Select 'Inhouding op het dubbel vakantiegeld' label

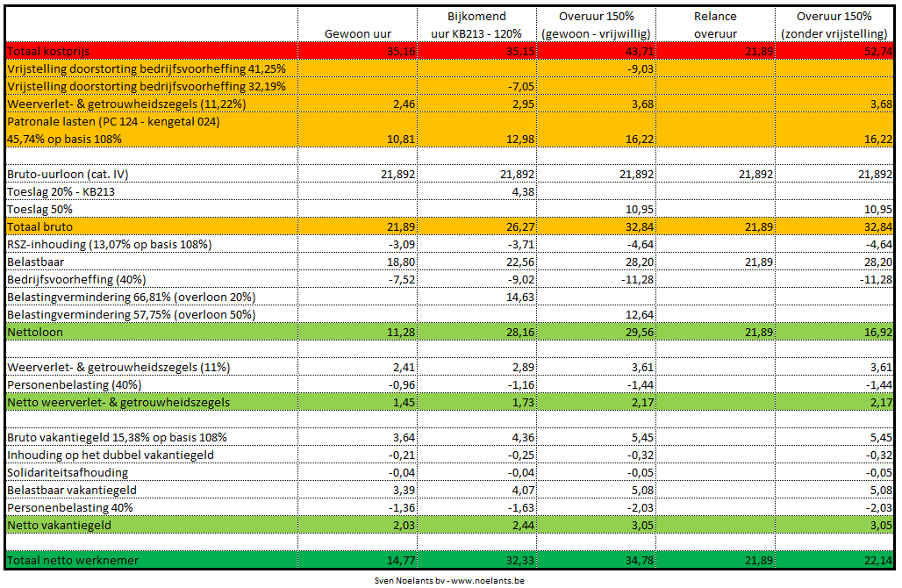click(x=110, y=455)
